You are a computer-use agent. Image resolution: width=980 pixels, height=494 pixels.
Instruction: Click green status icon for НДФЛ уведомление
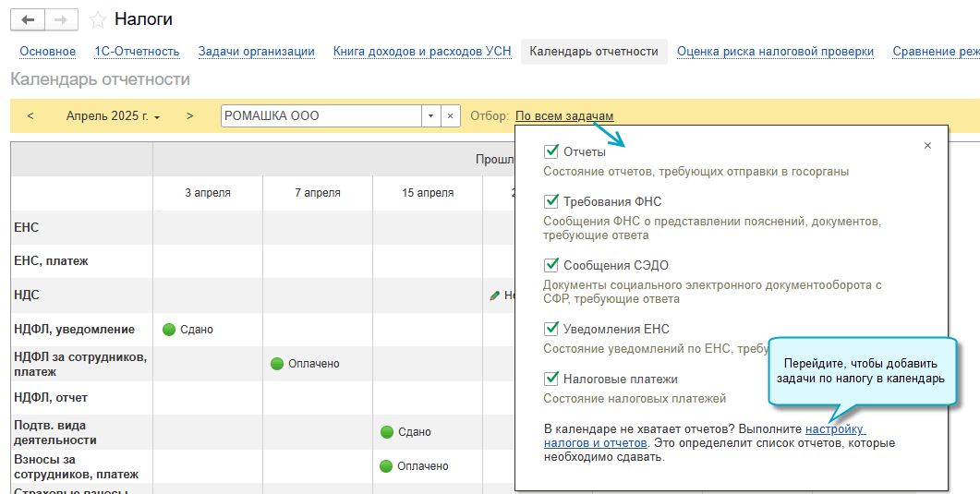[x=169, y=330]
